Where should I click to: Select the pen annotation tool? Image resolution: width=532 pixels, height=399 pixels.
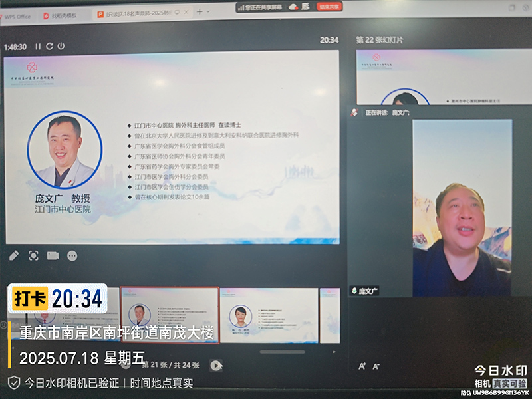point(15,255)
